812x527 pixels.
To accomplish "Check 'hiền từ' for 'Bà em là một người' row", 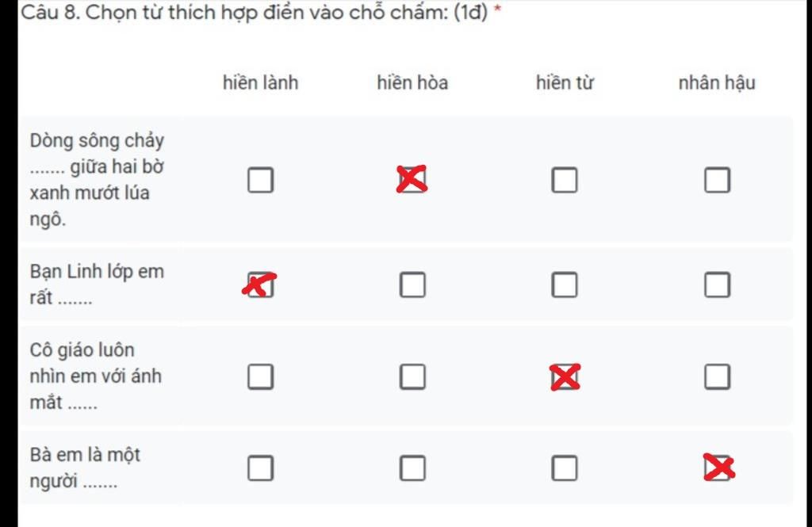I will (x=565, y=468).
